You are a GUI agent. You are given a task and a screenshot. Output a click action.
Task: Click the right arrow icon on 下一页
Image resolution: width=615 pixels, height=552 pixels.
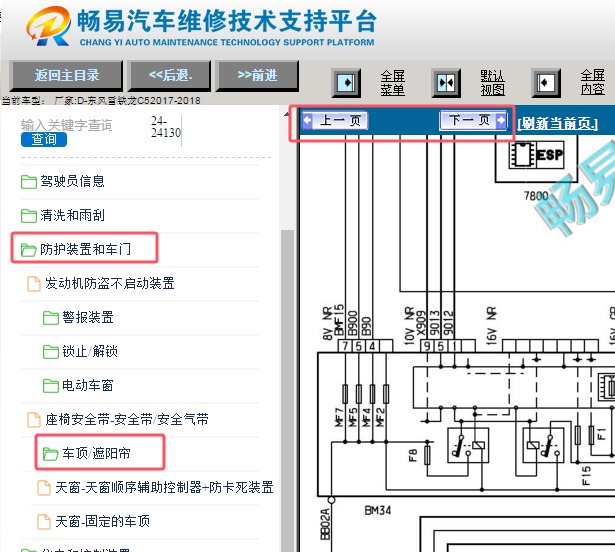point(501,120)
